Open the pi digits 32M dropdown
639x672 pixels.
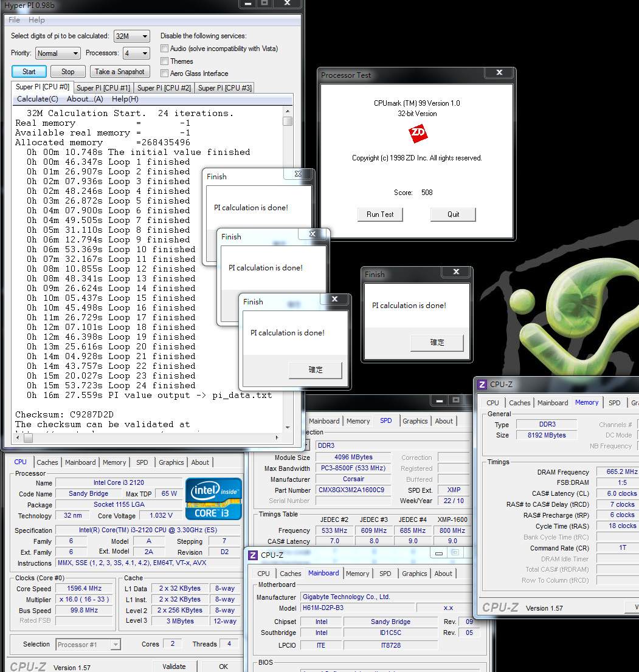tap(132, 36)
